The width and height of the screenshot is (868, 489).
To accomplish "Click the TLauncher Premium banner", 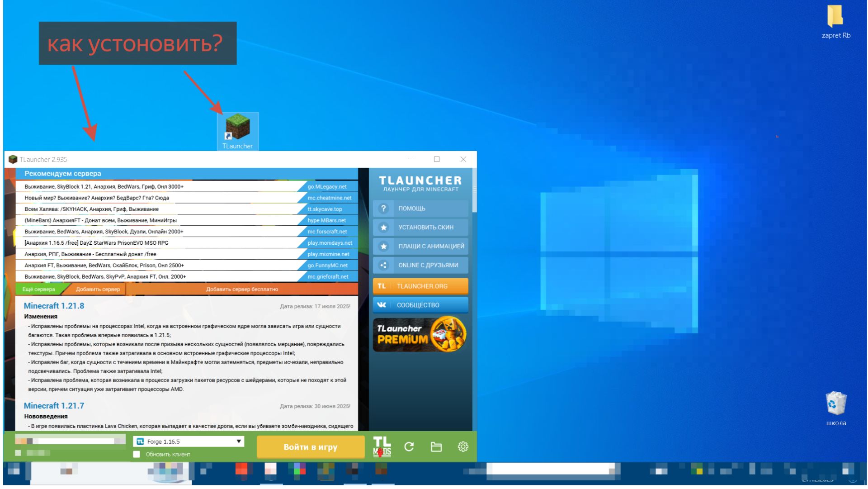I will (420, 335).
